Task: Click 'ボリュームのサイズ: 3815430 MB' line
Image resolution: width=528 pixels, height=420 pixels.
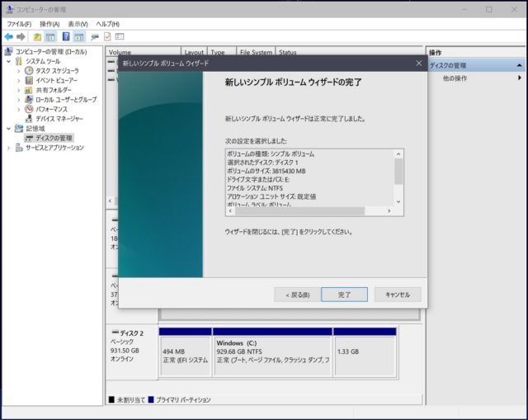Action: pos(266,171)
